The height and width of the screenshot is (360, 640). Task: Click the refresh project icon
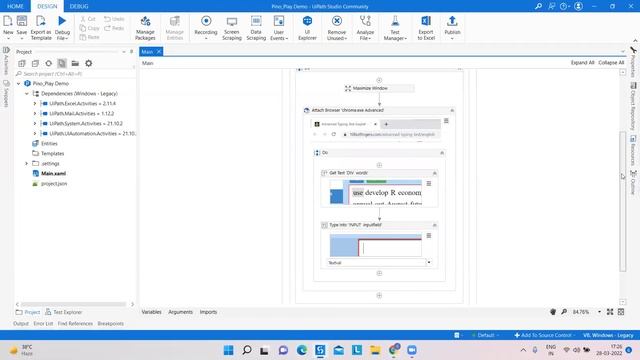[x=49, y=63]
